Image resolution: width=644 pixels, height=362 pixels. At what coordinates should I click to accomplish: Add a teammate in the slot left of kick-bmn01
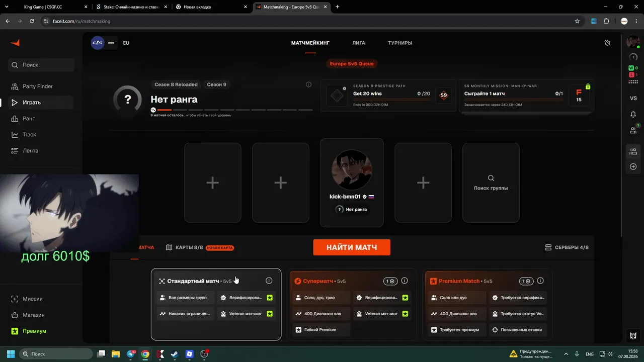point(281,183)
